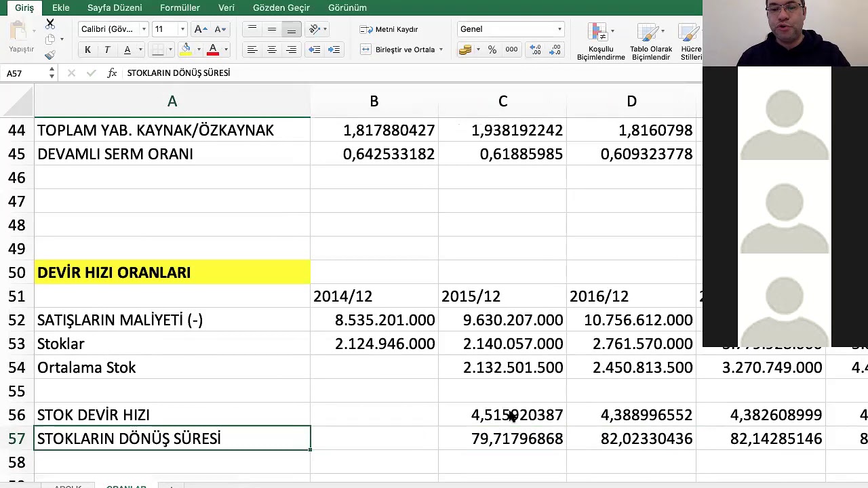Viewport: 868px width, 488px height.
Task: Open the Sayfa Düzeni ribbon tab
Action: point(115,7)
